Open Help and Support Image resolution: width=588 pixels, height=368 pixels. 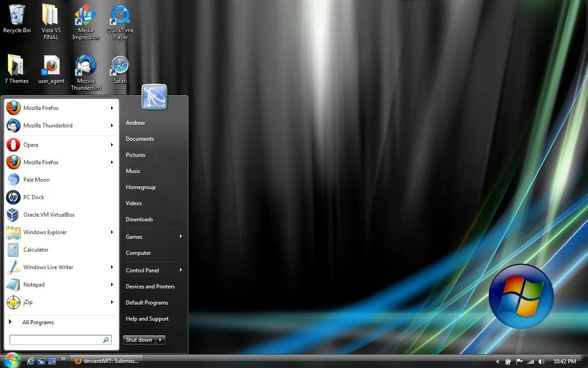point(147,319)
